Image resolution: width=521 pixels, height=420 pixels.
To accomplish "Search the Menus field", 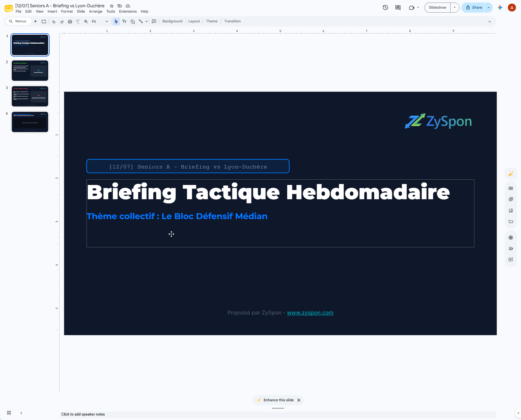I will tap(18, 21).
